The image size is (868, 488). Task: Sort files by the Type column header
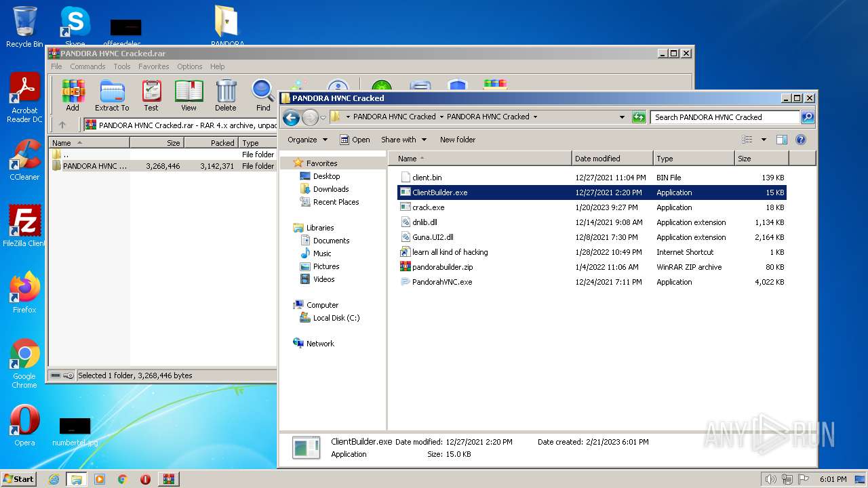(694, 159)
